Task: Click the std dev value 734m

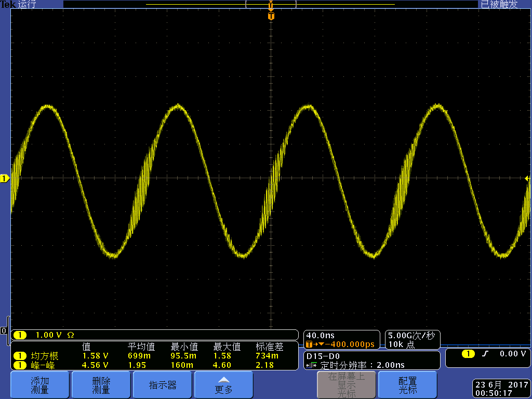Action: [x=267, y=356]
